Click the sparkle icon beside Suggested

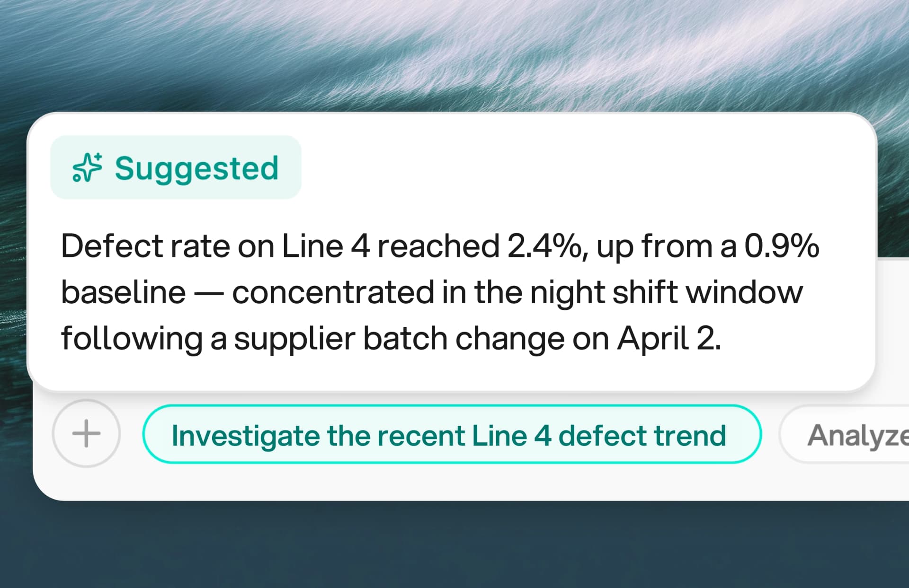point(87,167)
